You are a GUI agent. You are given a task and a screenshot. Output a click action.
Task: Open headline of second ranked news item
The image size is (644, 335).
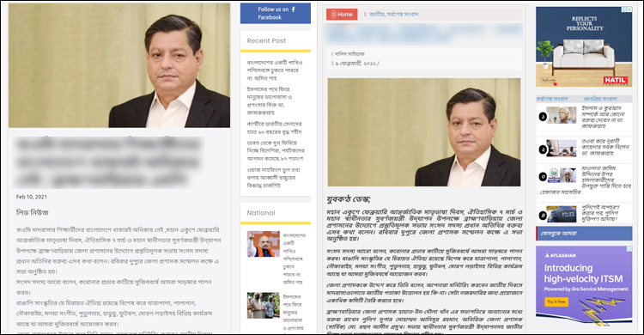(x=605, y=147)
